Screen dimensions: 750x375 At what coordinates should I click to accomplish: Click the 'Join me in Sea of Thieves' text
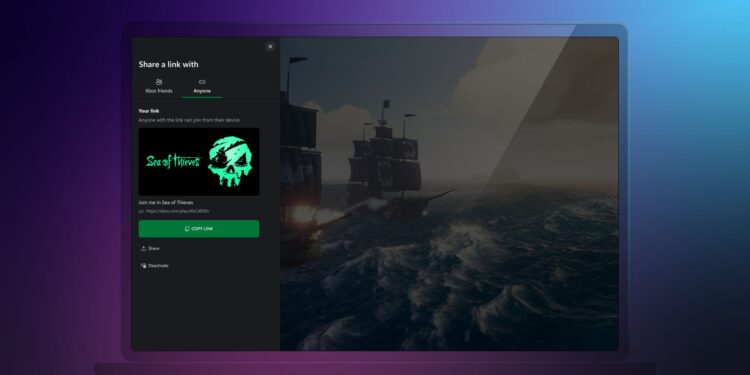pyautogui.click(x=166, y=202)
